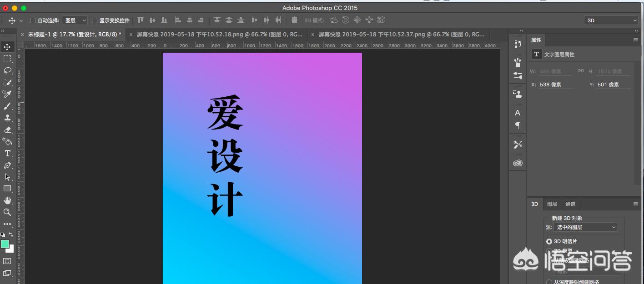Screen dimensions: 644x284
Task: Open the 图层 dropdown in options bar
Action: 74,20
